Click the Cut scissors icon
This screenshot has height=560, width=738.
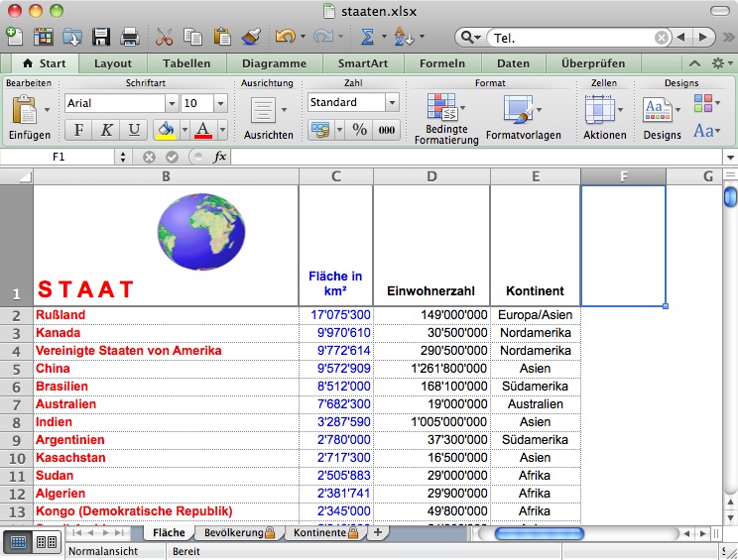[x=164, y=38]
